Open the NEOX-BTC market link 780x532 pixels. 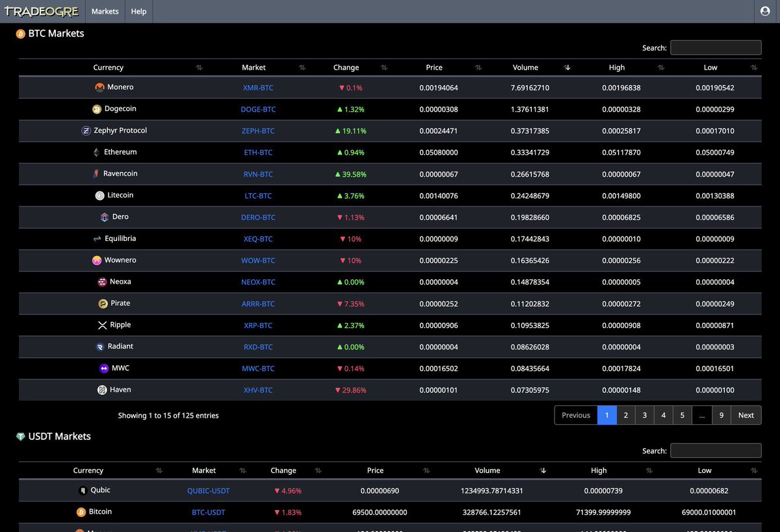[258, 282]
